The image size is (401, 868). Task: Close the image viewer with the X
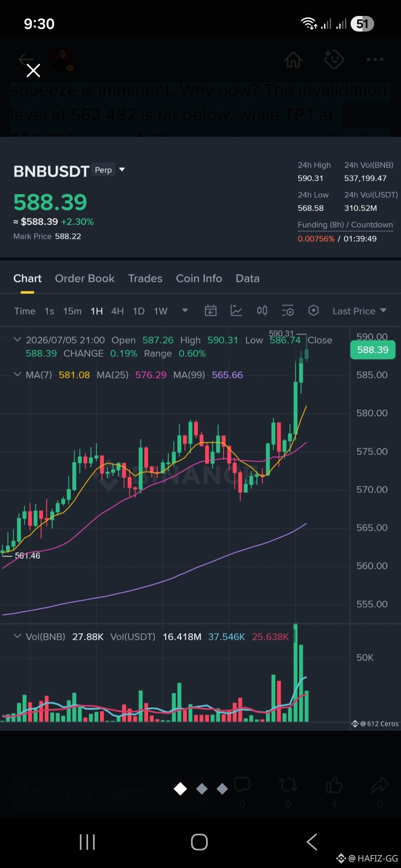coord(33,70)
